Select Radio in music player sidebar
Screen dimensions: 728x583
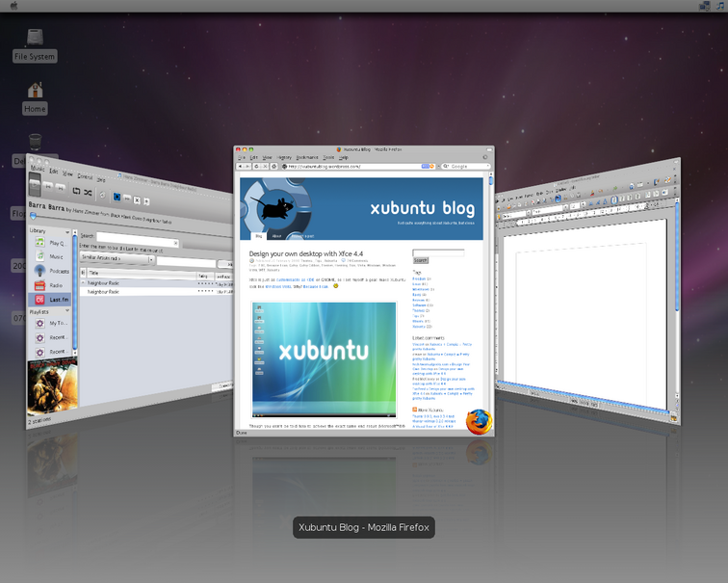point(50,285)
